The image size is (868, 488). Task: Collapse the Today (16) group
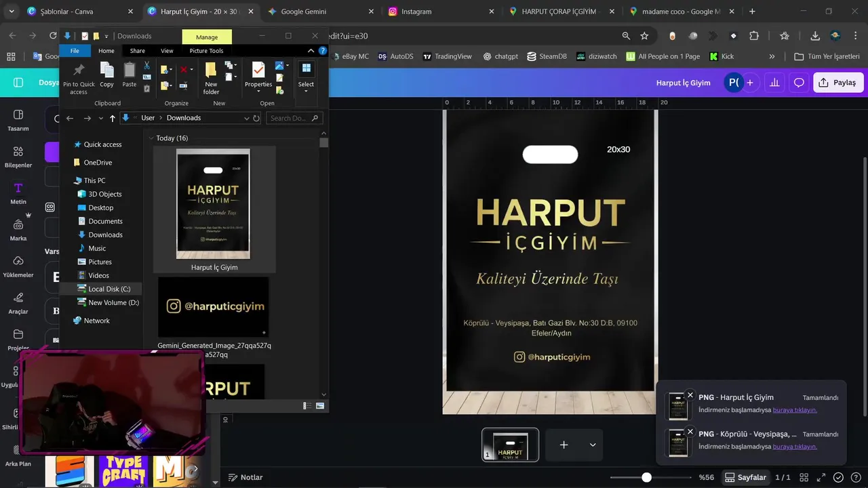coord(151,138)
